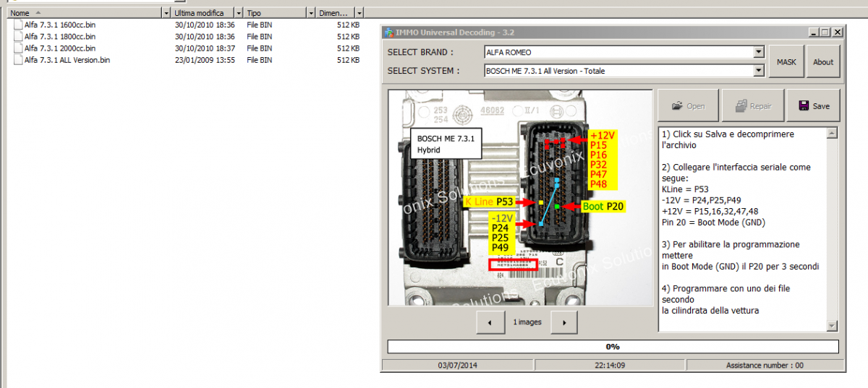Click the Open button with folder icon

click(688, 106)
